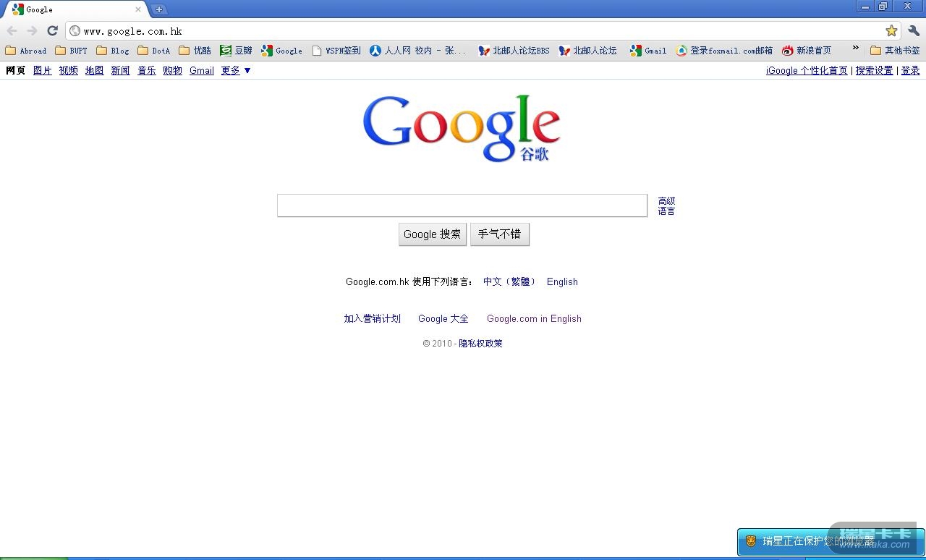This screenshot has width=926, height=560.
Task: Open the wrench settings menu
Action: point(914,31)
